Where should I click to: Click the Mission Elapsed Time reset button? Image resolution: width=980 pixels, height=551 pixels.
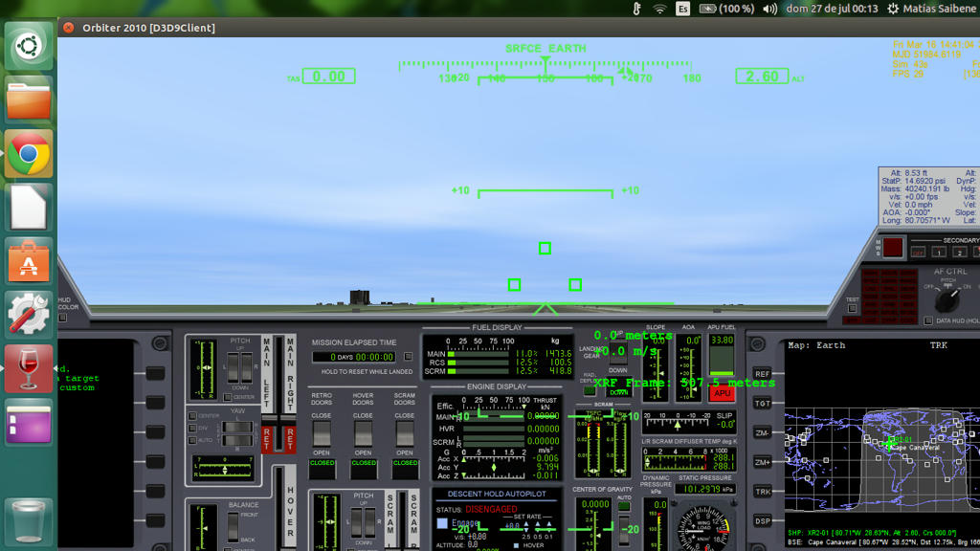coord(408,357)
